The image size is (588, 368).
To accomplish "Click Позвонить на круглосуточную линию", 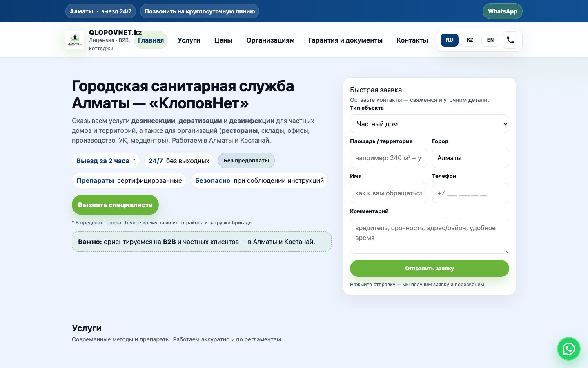I will click(x=200, y=11).
